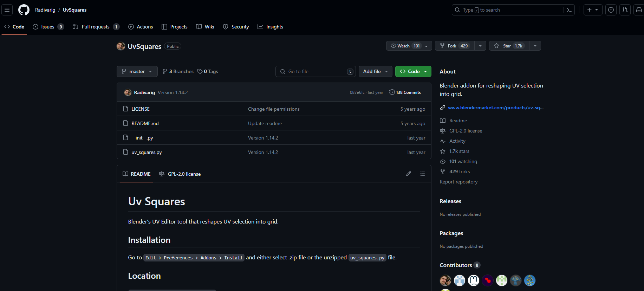This screenshot has width=644, height=291.
Task: Open the Packages heading link
Action: pos(451,233)
